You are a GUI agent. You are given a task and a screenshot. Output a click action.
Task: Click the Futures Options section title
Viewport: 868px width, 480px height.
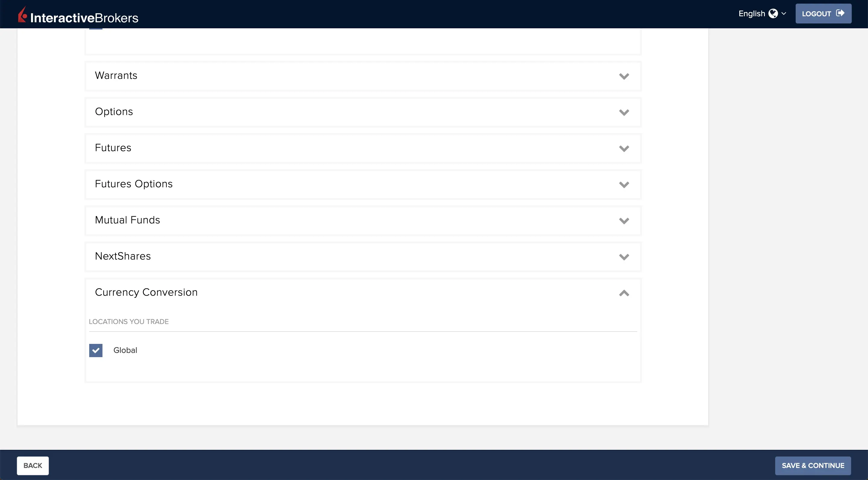click(134, 184)
